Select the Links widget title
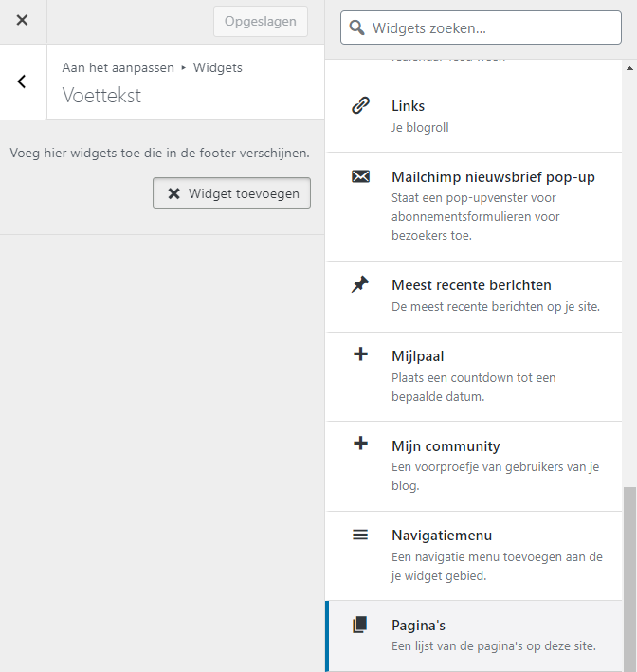Viewport: 637px width, 672px height. 408,106
